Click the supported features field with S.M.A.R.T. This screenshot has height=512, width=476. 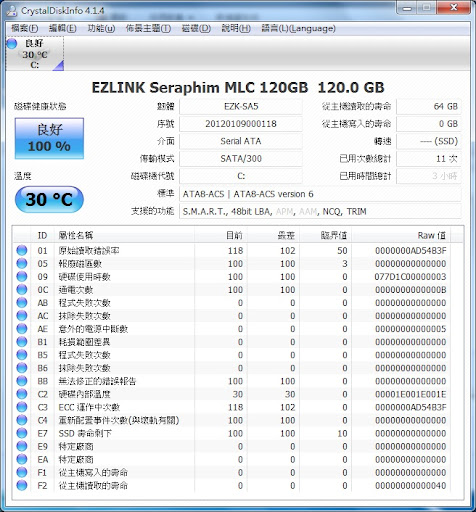320,211
